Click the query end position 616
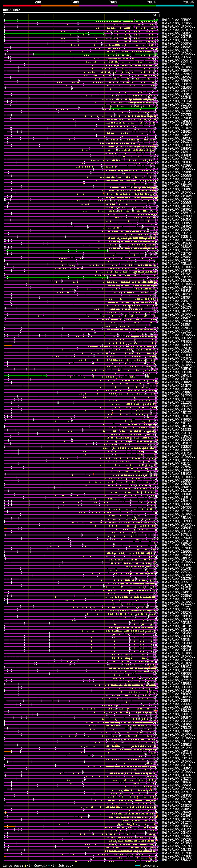The height and width of the screenshot is (868, 197). (x=155, y=15)
